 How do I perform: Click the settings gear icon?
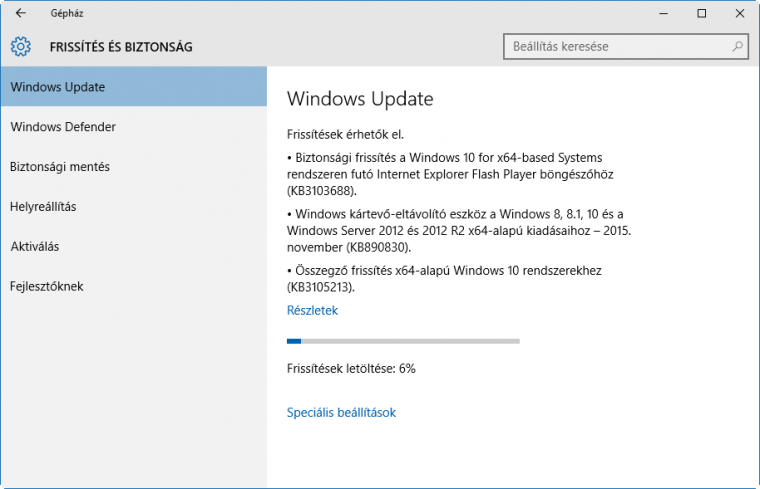21,47
